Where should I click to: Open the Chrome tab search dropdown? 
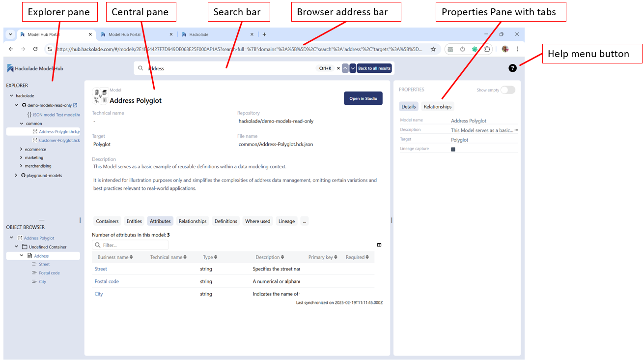[x=10, y=34]
